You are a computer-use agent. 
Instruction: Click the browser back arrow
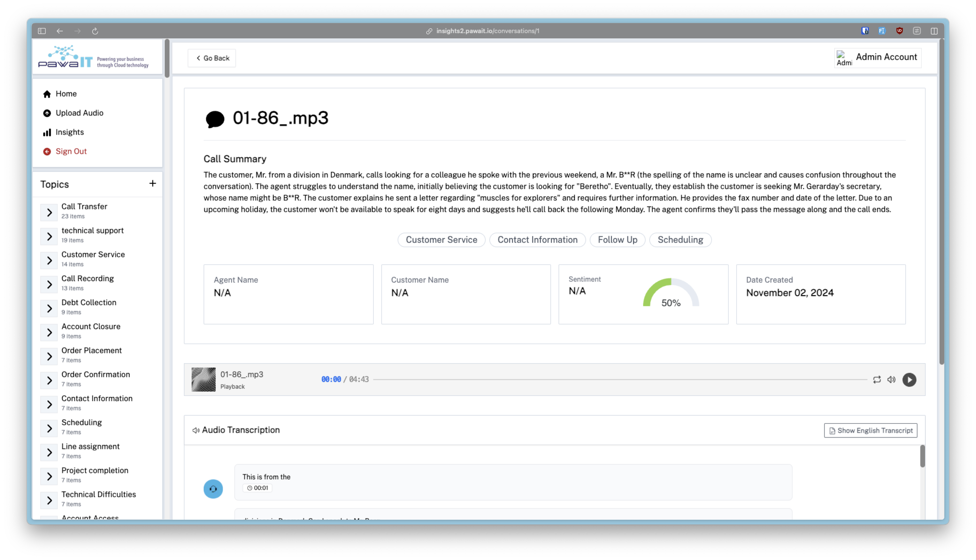tap(60, 31)
